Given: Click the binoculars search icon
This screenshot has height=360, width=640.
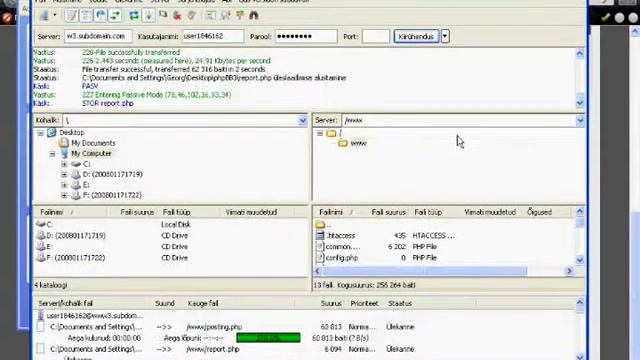Looking at the screenshot, I should click(x=254, y=16).
